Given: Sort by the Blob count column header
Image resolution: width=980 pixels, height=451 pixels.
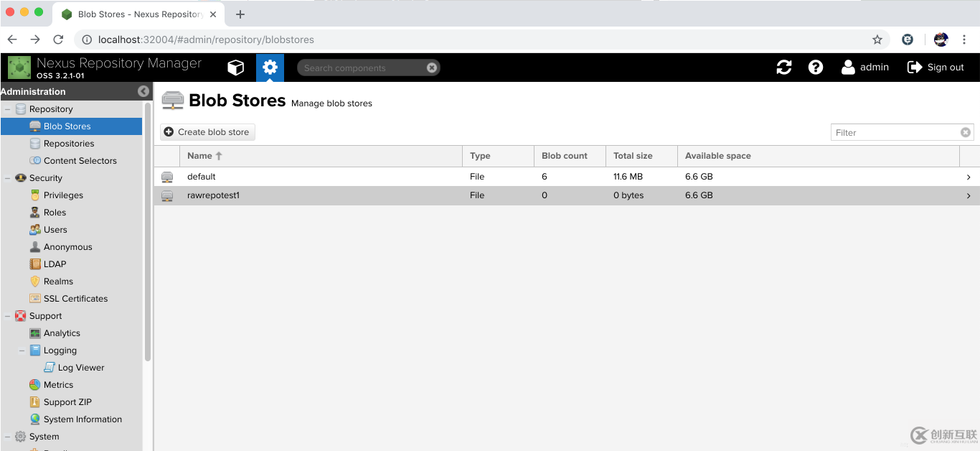Looking at the screenshot, I should (570, 156).
